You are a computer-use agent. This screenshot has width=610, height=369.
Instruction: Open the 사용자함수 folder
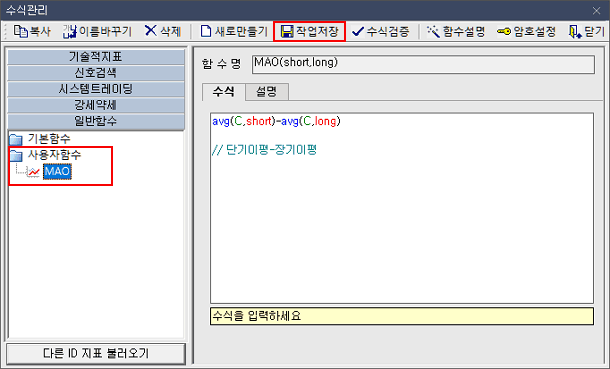[x=46, y=155]
